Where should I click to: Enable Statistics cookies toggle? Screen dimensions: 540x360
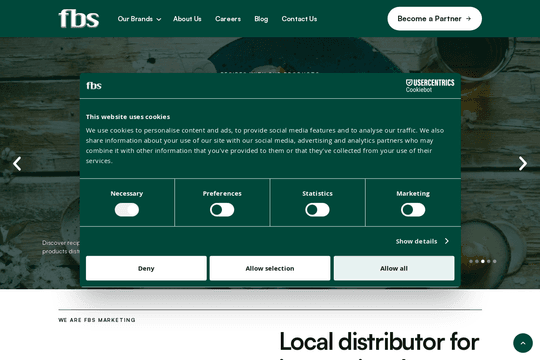point(317,210)
